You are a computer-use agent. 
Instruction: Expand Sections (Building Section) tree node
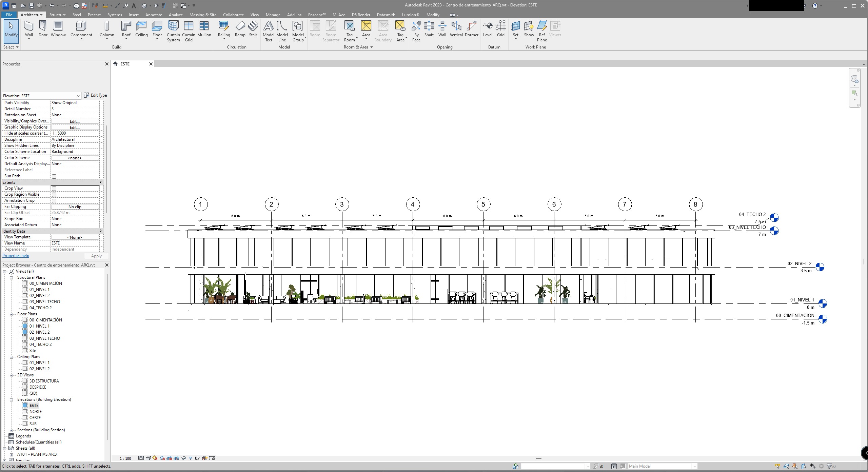tap(11, 430)
